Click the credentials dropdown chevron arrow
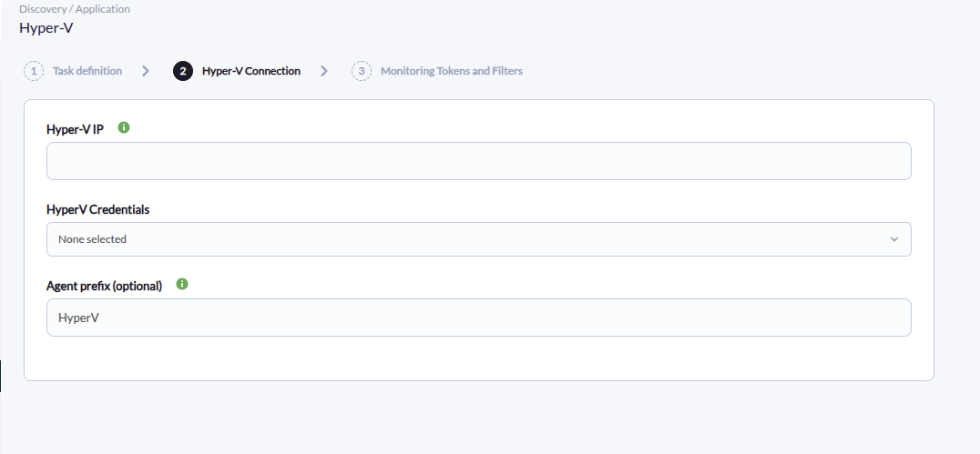 894,239
